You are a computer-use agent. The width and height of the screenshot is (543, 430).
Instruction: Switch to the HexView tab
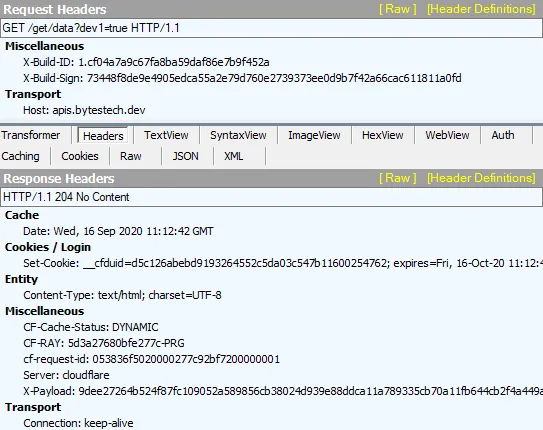[x=383, y=135]
